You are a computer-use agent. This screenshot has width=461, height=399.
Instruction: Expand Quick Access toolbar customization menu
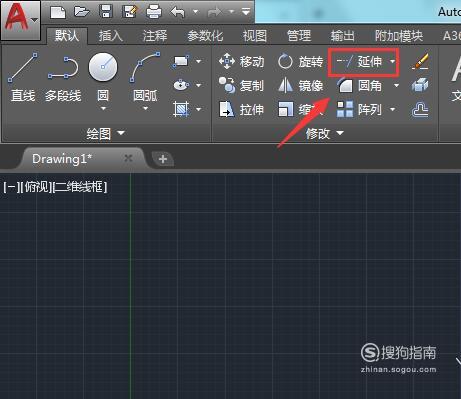246,12
